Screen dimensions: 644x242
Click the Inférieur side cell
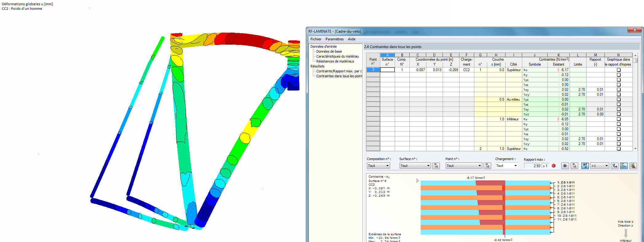pyautogui.click(x=513, y=119)
